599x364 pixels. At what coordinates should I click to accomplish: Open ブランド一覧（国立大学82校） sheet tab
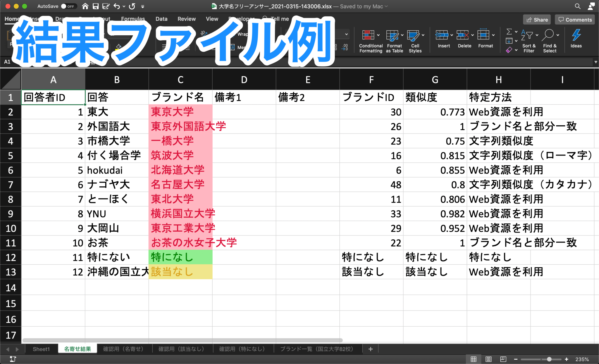[x=318, y=349]
